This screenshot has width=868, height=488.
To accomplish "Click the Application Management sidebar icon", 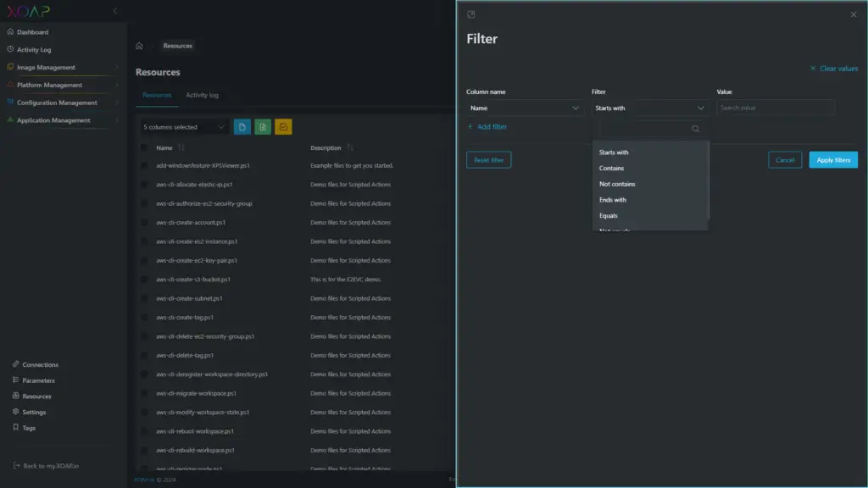I will (10, 120).
